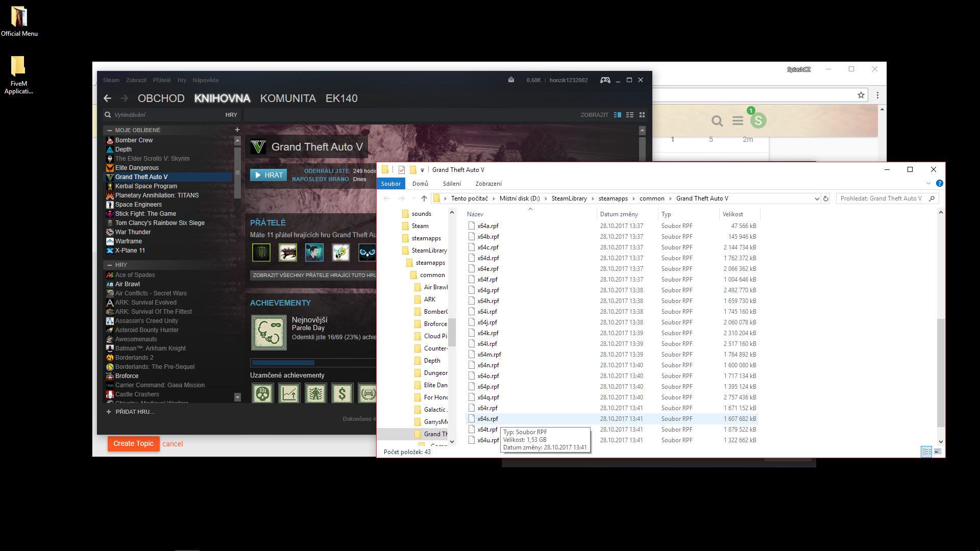Expand the Explorer ribbon with chevron
Viewport: 980px width, 551px height.
click(x=928, y=184)
